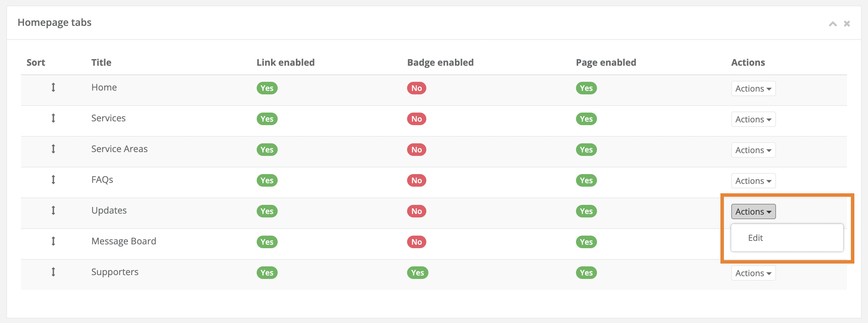This screenshot has height=323, width=868.
Task: Click the Actions button for Services row
Action: coord(753,119)
